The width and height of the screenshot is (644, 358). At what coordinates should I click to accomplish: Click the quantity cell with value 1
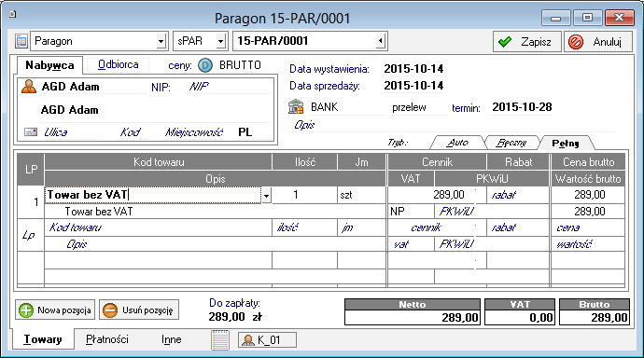(304, 195)
